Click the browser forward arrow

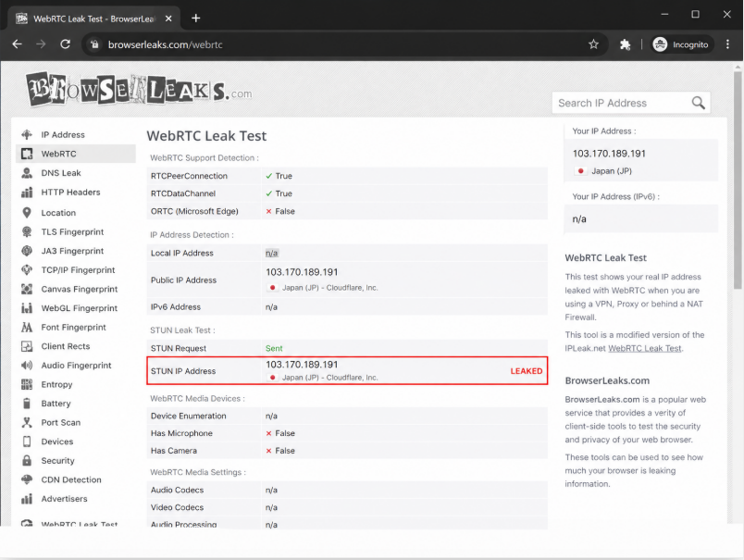click(41, 44)
